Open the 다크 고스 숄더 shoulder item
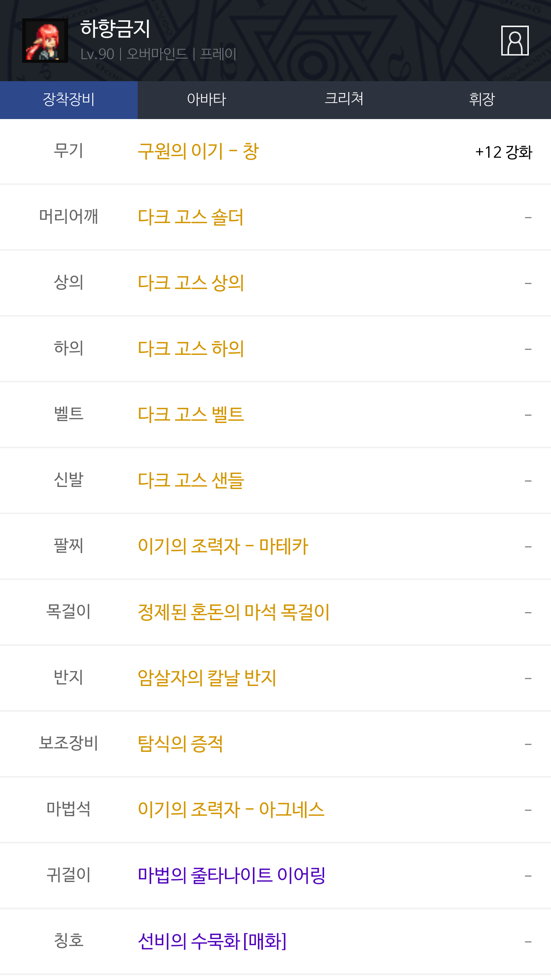The image size is (551, 980). (x=191, y=217)
